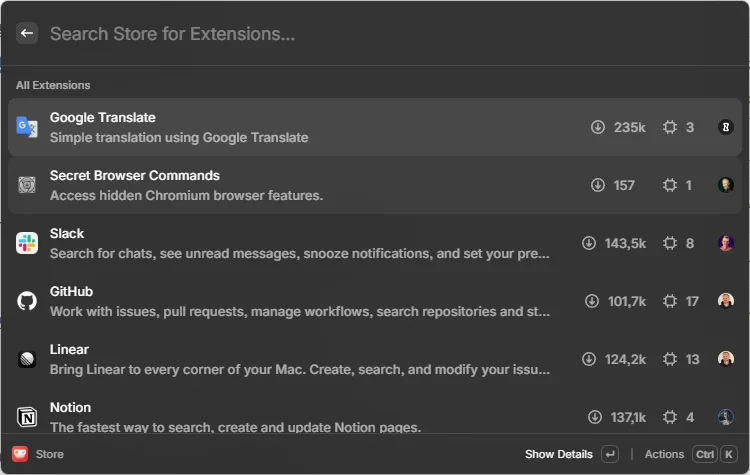Select the Secret Browser Commands icon

click(x=27, y=185)
